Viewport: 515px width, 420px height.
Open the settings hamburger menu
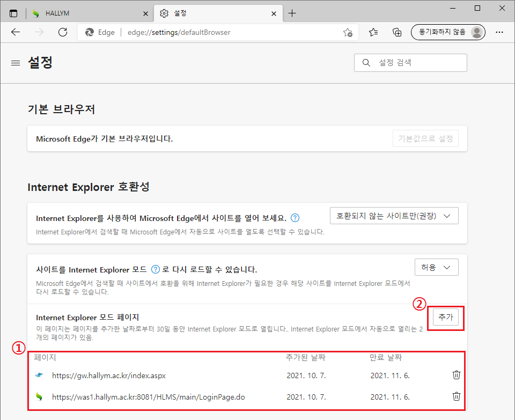tap(16, 63)
